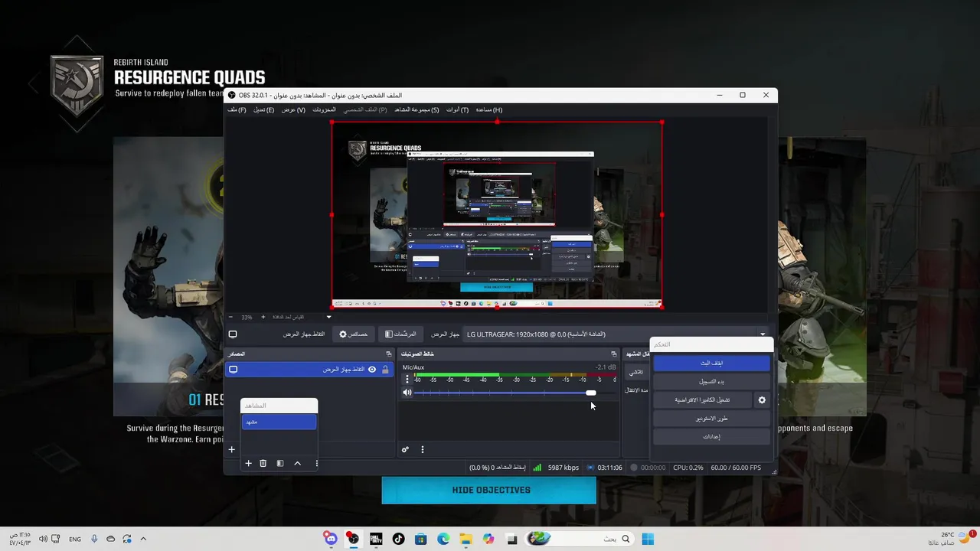The image size is (980, 551).
Task: Open audio mixer bottom three-dot menu
Action: 422,449
